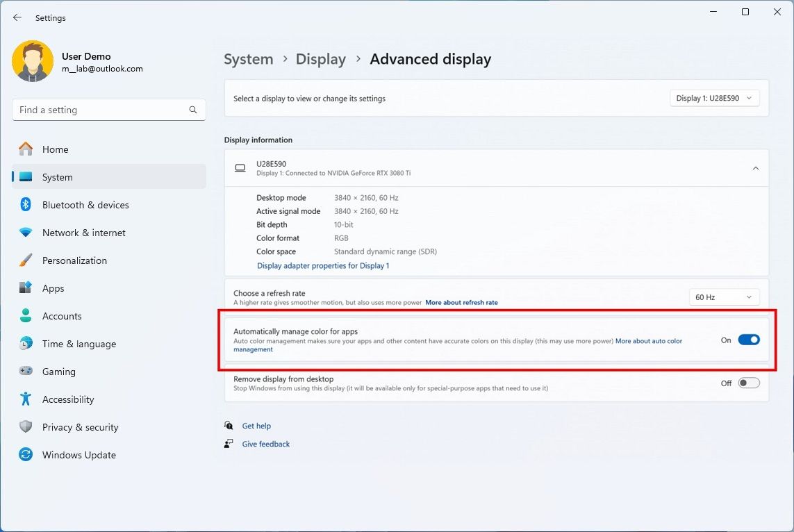Click the More about refresh rate link
Image resolution: width=794 pixels, height=532 pixels.
coord(461,303)
